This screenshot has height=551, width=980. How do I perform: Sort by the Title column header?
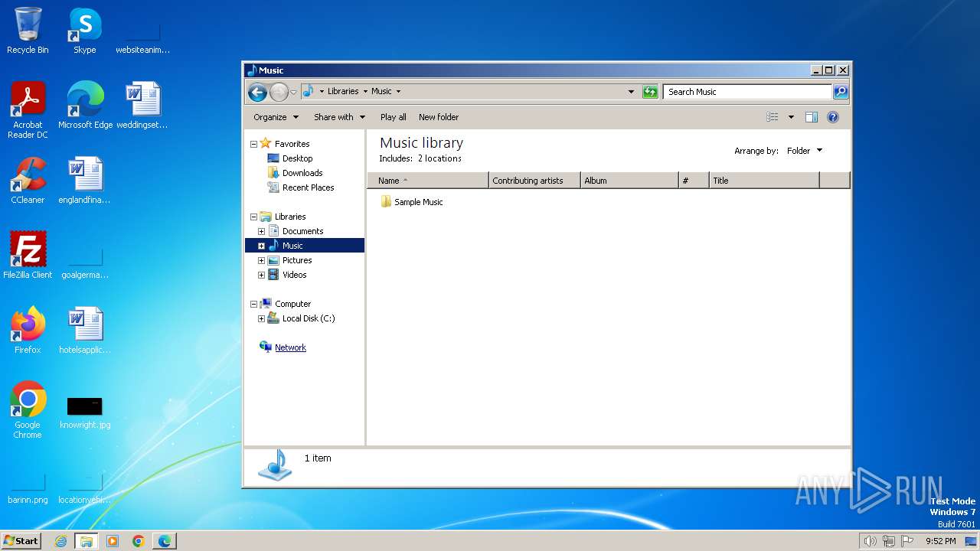[764, 181]
